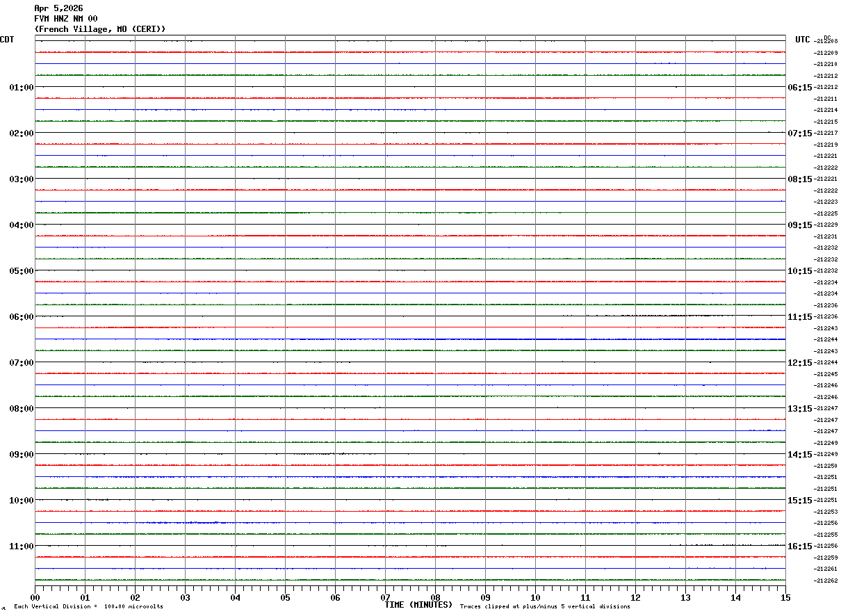Select the 04:00 CDT row label
841x616 pixels.
click(22, 225)
